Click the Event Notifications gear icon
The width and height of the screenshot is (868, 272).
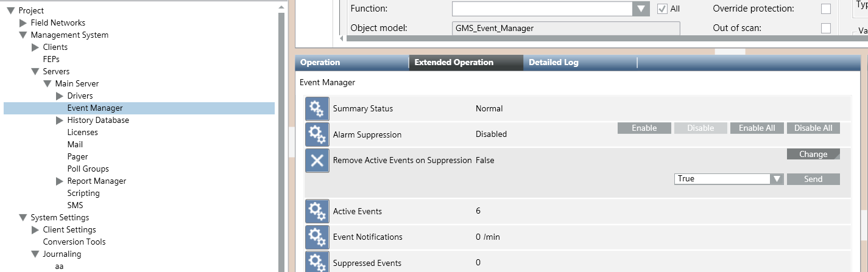coord(317,237)
